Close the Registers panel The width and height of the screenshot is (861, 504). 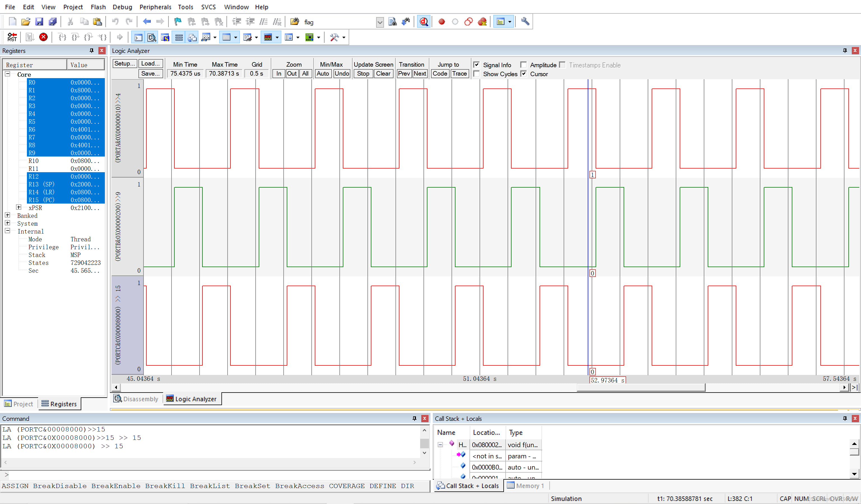pos(102,50)
